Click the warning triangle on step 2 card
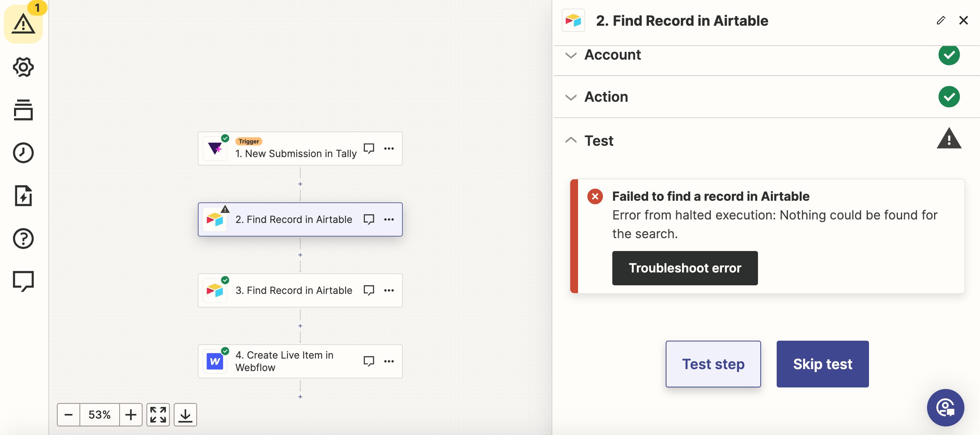This screenshot has width=980, height=435. coord(225,209)
